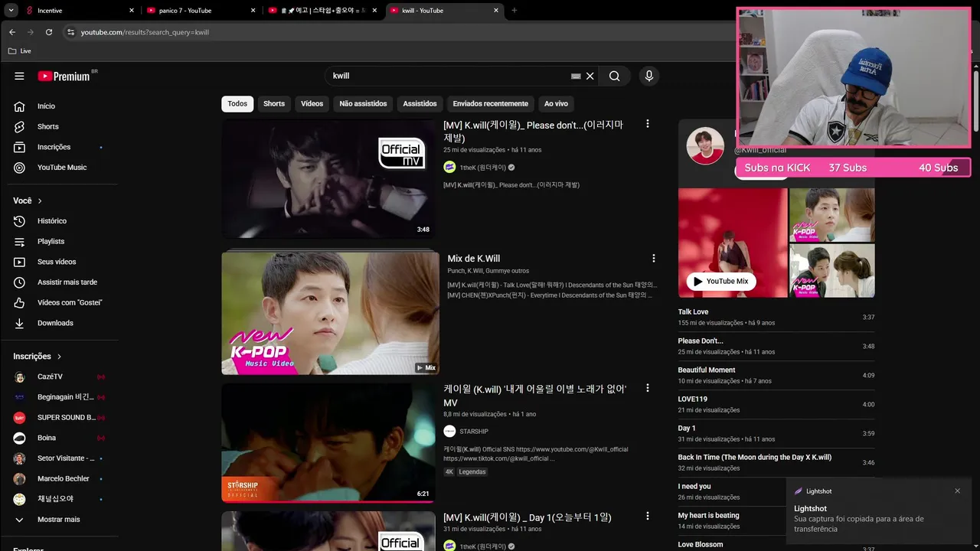
Task: Select the Shorts filter chip
Action: tap(274, 103)
